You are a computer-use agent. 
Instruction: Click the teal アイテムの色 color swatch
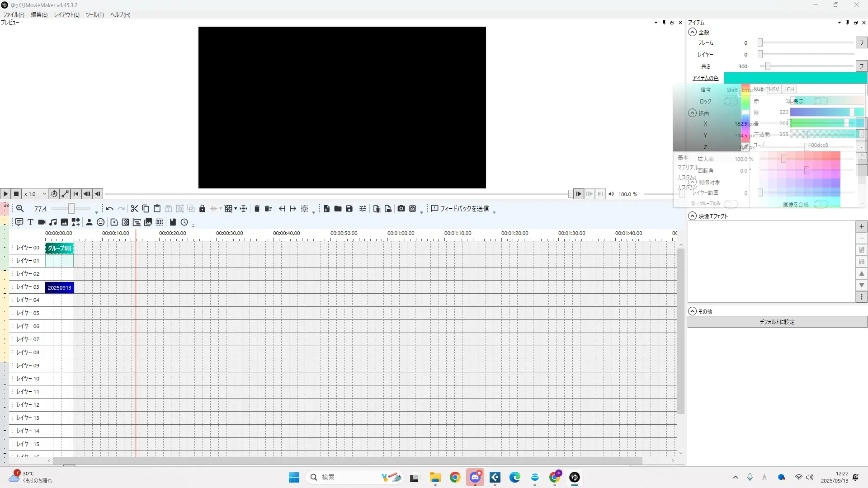[795, 78]
